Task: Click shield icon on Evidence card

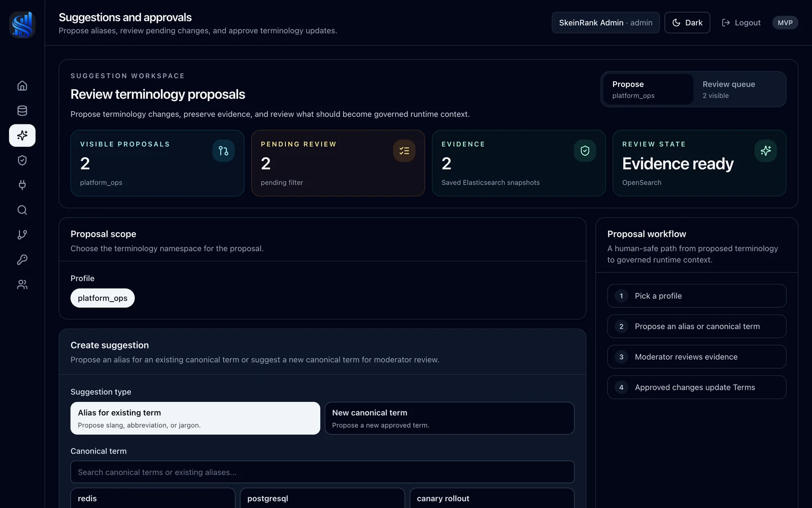Action: point(585,151)
